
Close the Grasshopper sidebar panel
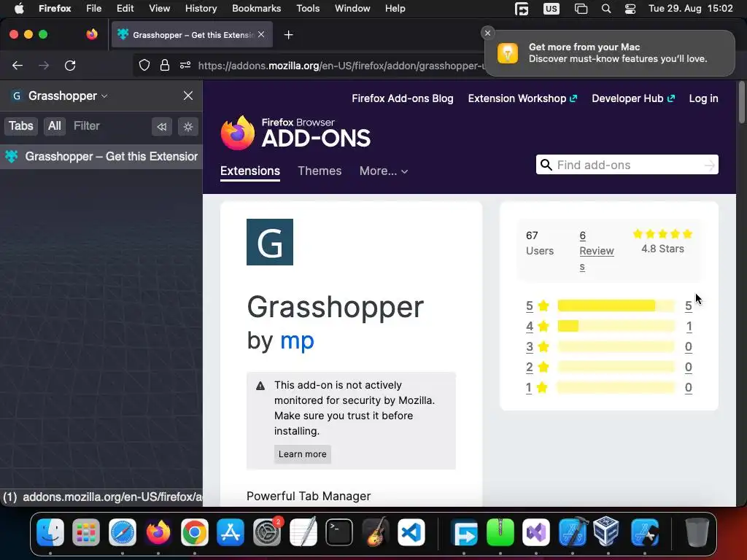click(x=188, y=96)
